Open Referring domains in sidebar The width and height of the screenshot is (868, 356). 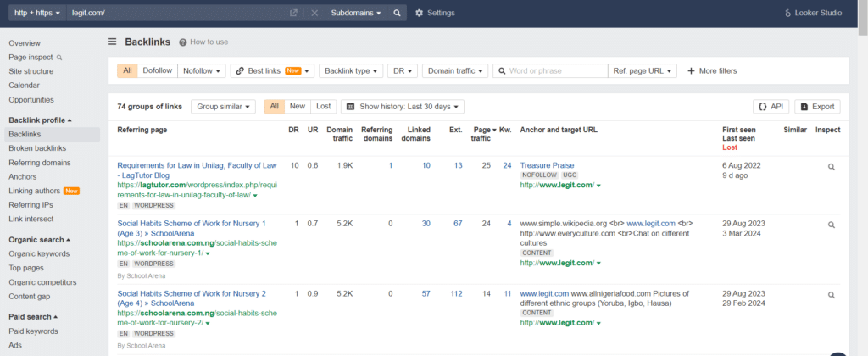coord(39,163)
